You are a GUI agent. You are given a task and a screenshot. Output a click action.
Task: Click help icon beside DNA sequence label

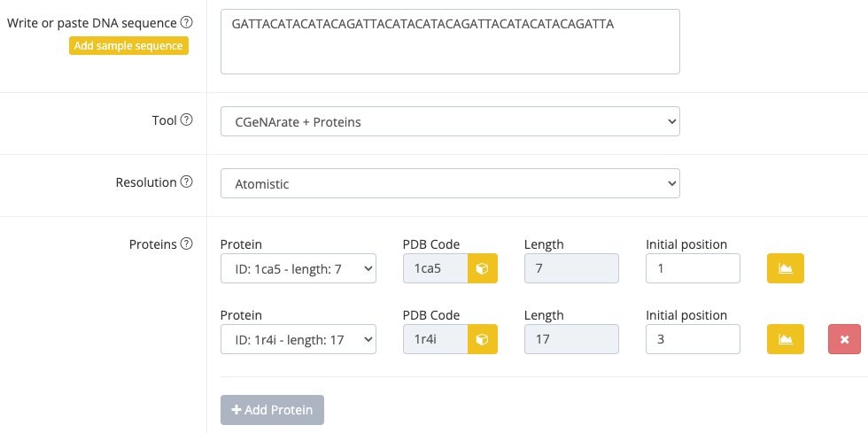pyautogui.click(x=186, y=22)
